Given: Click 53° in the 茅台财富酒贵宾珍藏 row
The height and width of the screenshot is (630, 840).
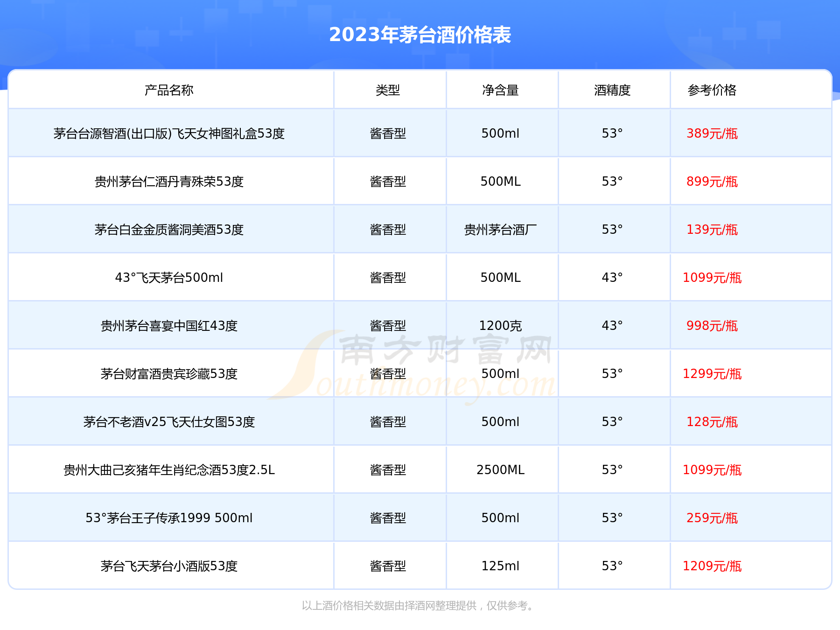Looking at the screenshot, I should (x=612, y=374).
